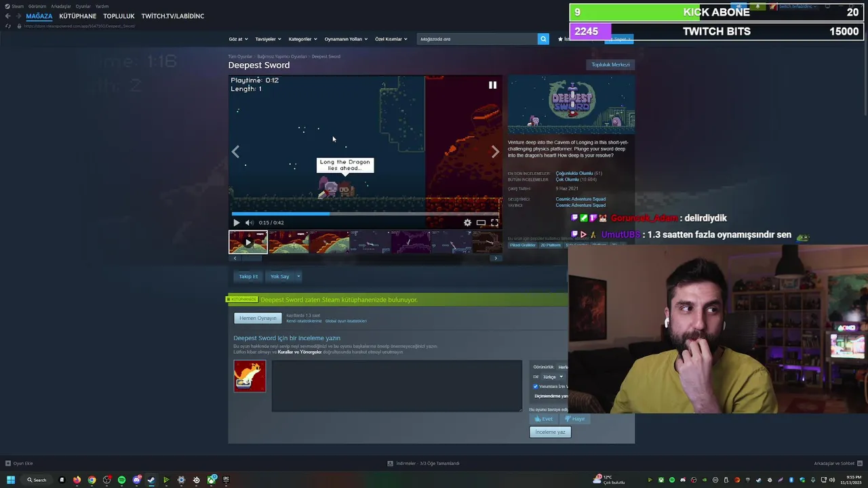Expand the Göz at dropdown
The width and height of the screenshot is (868, 488).
tap(238, 39)
